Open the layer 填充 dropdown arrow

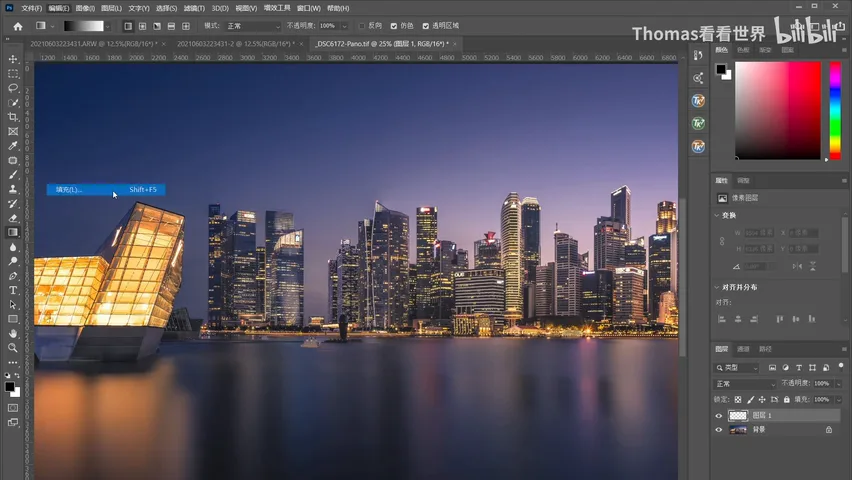tap(838, 400)
